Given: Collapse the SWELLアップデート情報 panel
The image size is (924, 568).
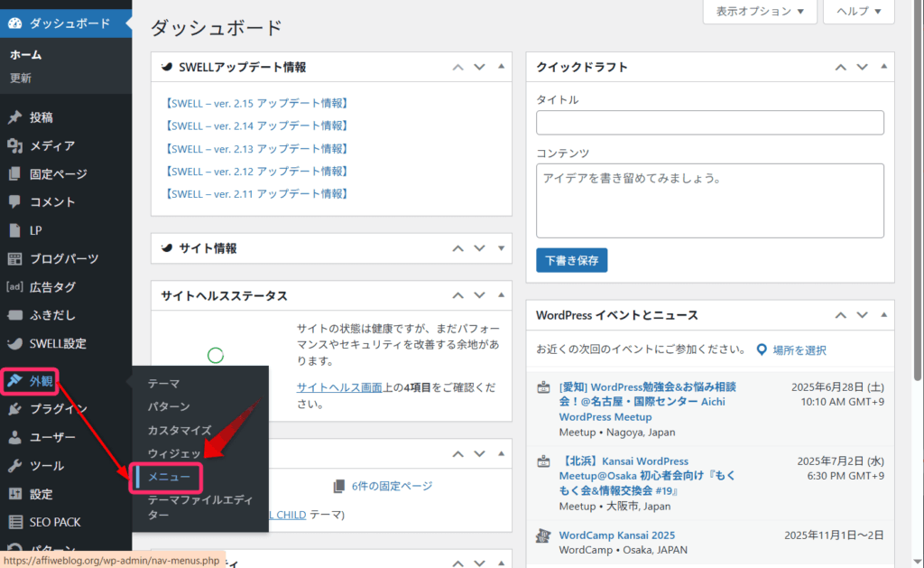Looking at the screenshot, I should 502,67.
